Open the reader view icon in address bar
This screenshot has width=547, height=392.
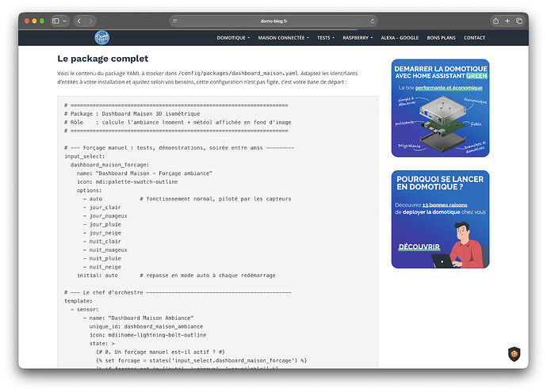(x=174, y=21)
